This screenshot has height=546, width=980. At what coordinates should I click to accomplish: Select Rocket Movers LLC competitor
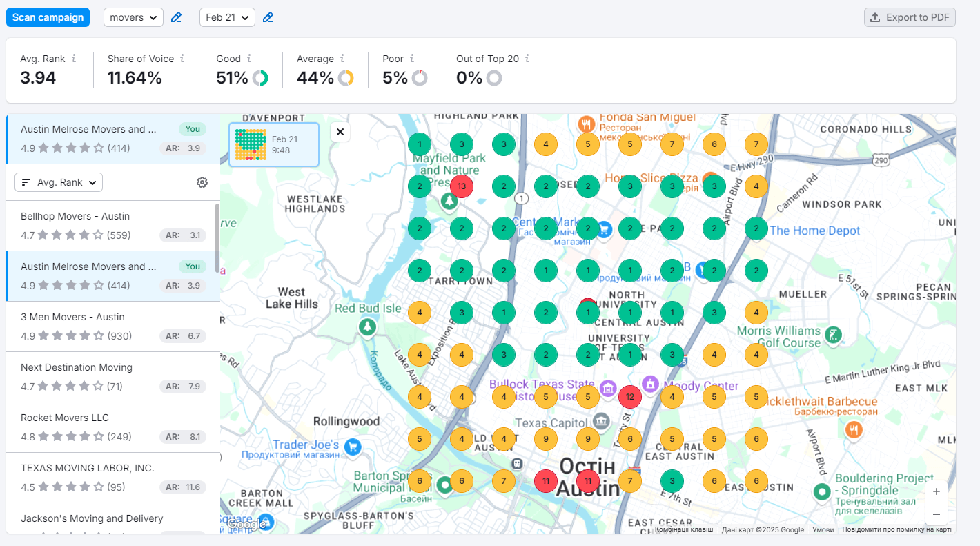pos(113,427)
